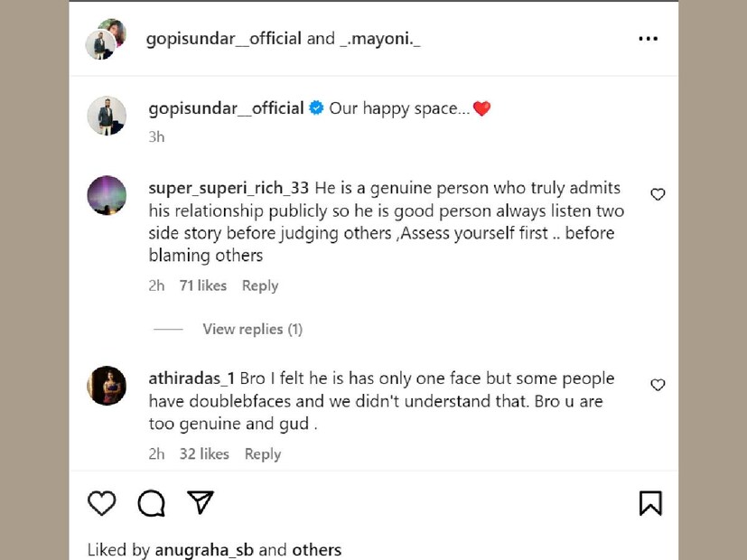The width and height of the screenshot is (747, 560).
Task: View 71 likes on first comment
Action: coord(202,285)
